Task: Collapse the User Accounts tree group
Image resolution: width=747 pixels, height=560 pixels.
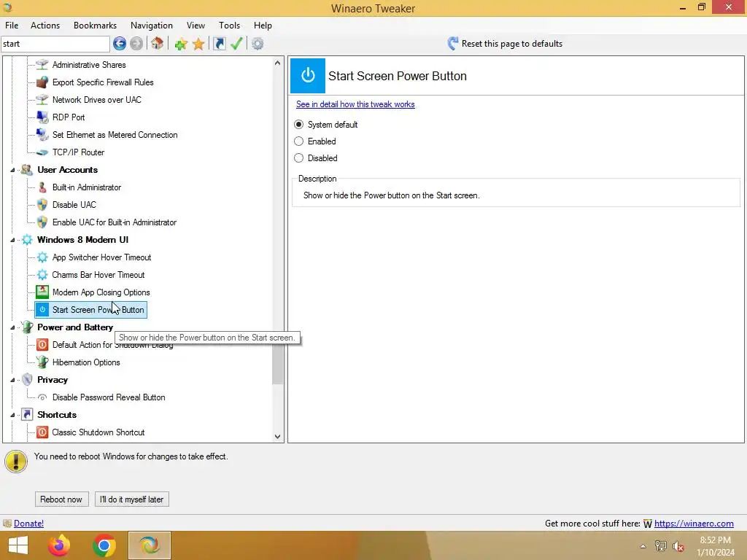Action: 13,170
